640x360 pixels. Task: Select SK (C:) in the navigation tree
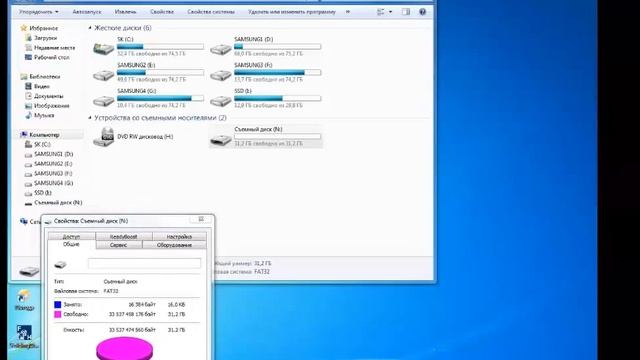(x=42, y=144)
